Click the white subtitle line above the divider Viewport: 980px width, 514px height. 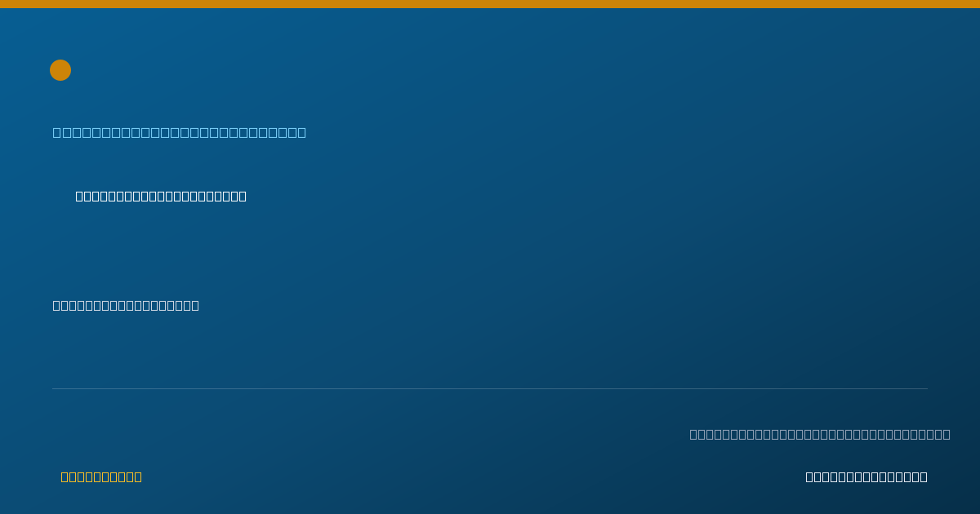point(126,305)
